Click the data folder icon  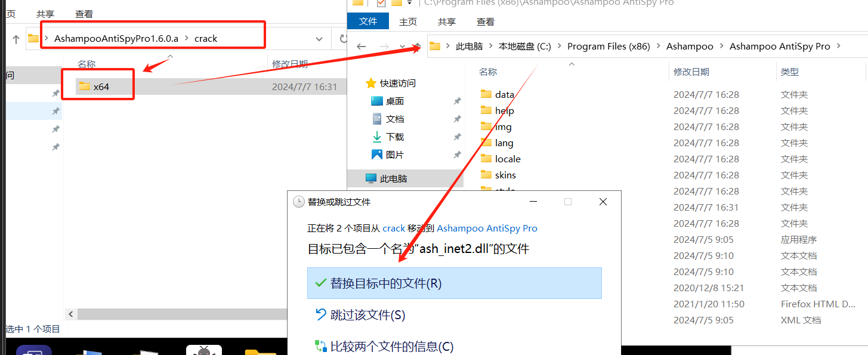[486, 94]
